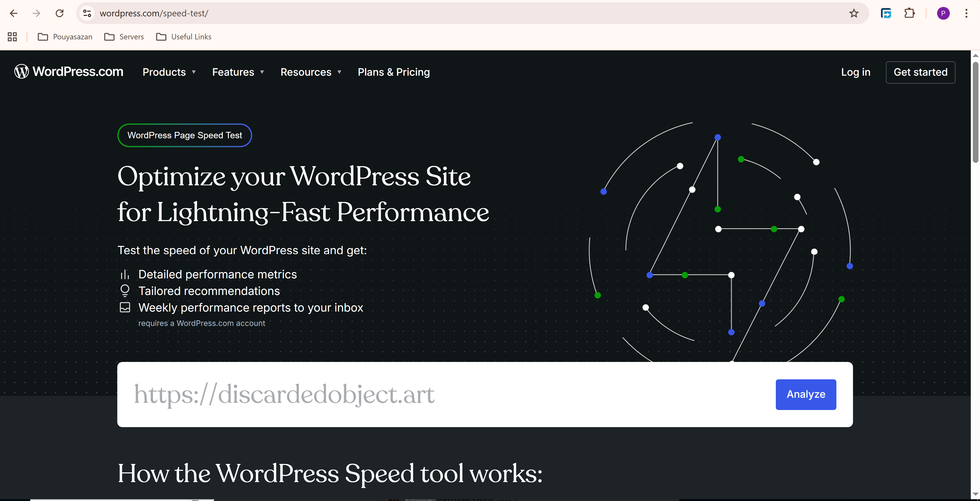Open Plans & Pricing menu item
The image size is (980, 501).
coord(393,72)
